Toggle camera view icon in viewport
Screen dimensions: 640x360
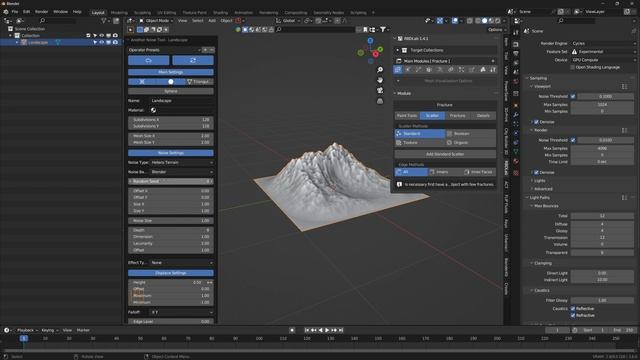click(x=380, y=91)
